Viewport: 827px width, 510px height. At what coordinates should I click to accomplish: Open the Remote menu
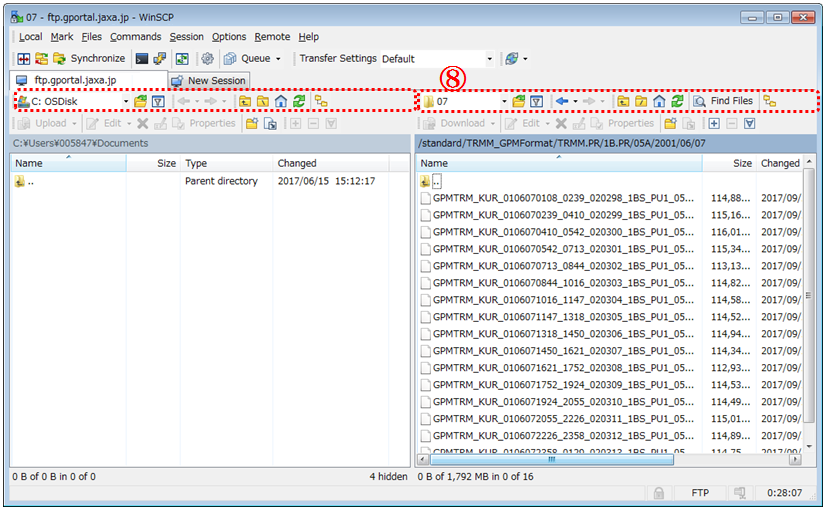[x=272, y=37]
